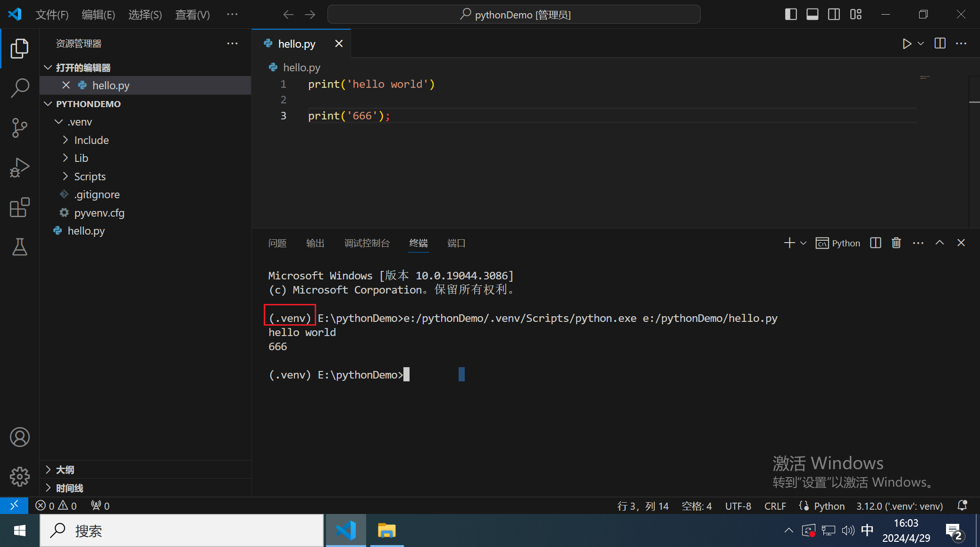Image resolution: width=980 pixels, height=547 pixels.
Task: Collapse the .venv folder
Action: pos(79,122)
